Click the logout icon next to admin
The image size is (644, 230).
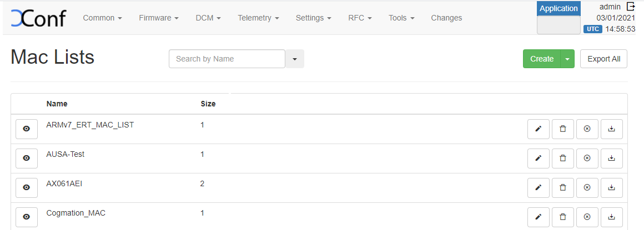click(630, 7)
